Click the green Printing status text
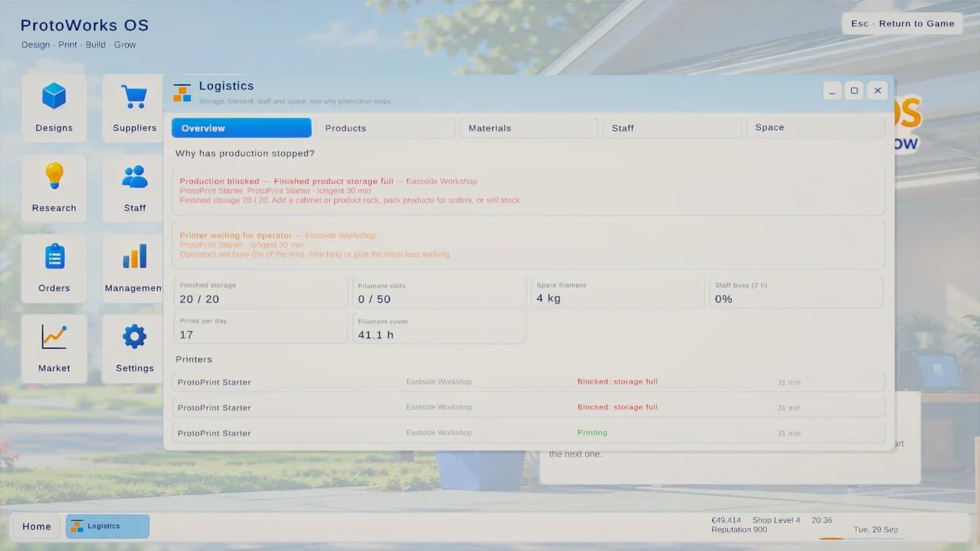Screen dimensions: 980x551 click(592, 432)
